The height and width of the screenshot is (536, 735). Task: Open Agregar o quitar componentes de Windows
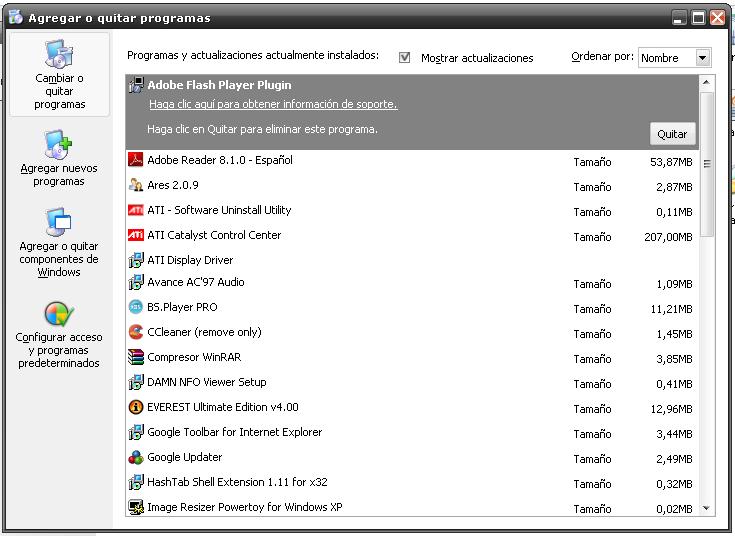pos(59,243)
